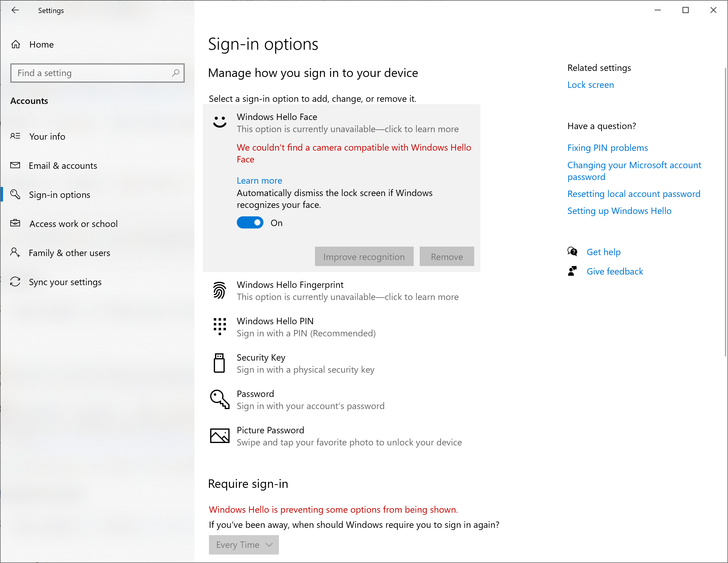Click the Learn more link
This screenshot has height=563, width=728.
(x=259, y=180)
